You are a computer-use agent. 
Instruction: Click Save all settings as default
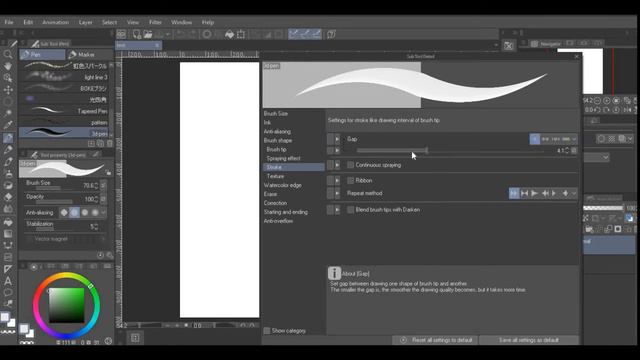(x=529, y=340)
